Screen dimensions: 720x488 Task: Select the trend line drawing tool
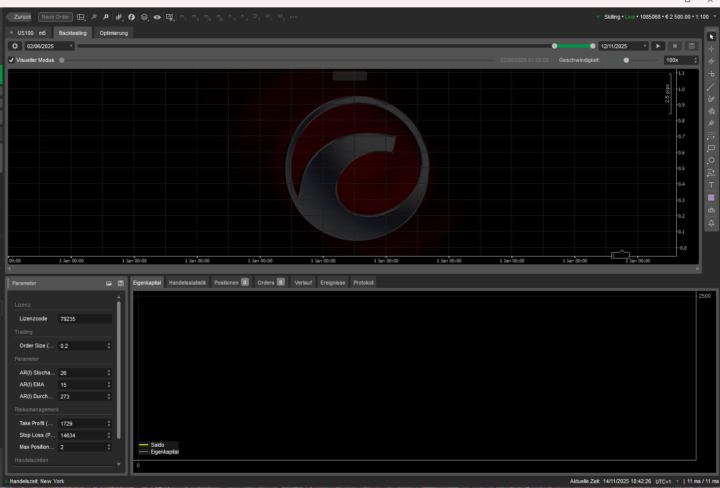[x=710, y=87]
